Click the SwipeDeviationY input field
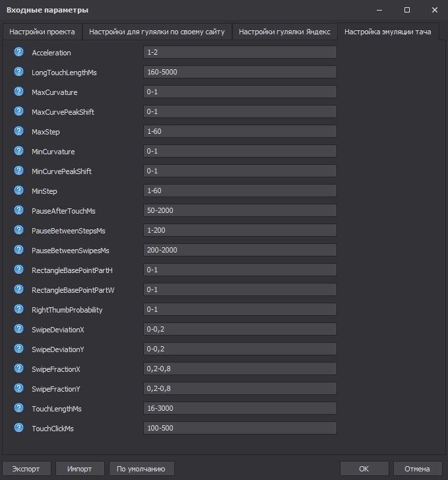The height and width of the screenshot is (480, 448). (x=240, y=349)
